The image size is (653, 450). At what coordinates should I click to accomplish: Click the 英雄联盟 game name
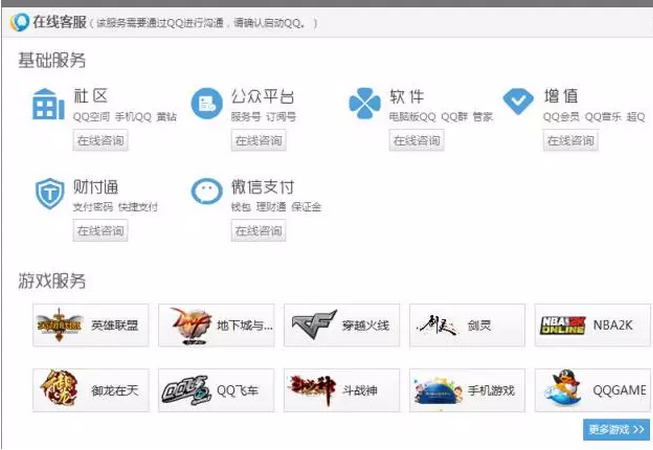click(x=115, y=325)
